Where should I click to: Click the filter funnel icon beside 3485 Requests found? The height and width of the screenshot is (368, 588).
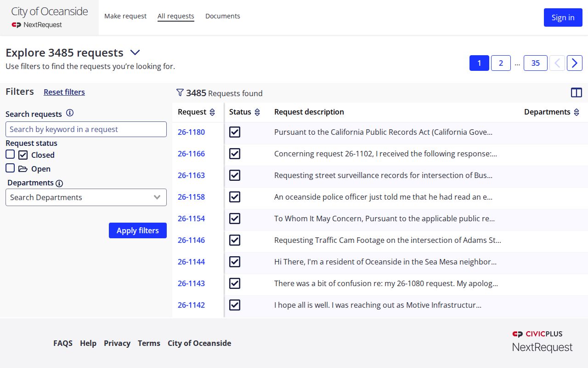pos(180,93)
